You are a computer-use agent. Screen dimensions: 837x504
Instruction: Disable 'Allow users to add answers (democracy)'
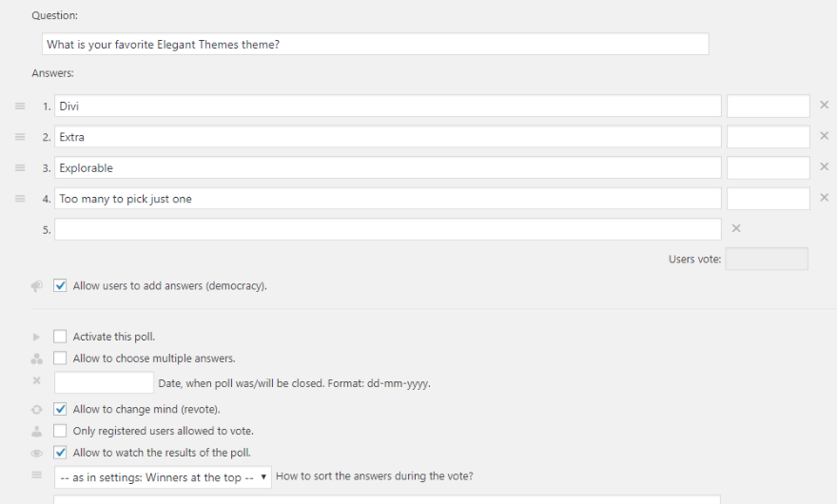61,285
